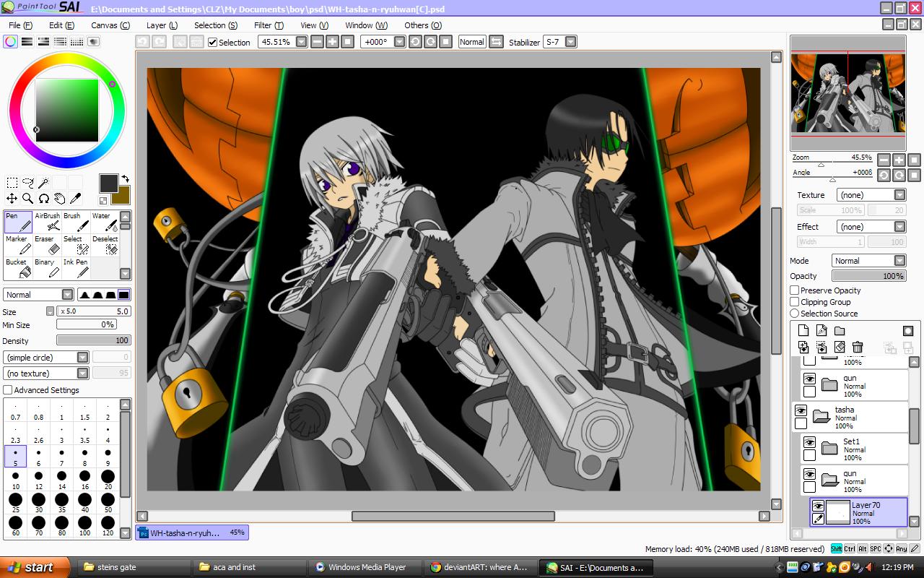Open the Stabilizer S-7 dropdown
Image resolution: width=924 pixels, height=578 pixels.
(x=570, y=42)
